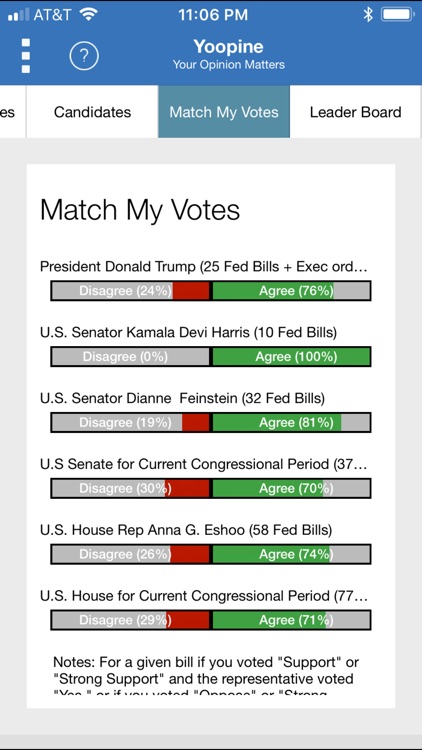Select the Match My Votes tab
This screenshot has width=422, height=750.
click(224, 112)
